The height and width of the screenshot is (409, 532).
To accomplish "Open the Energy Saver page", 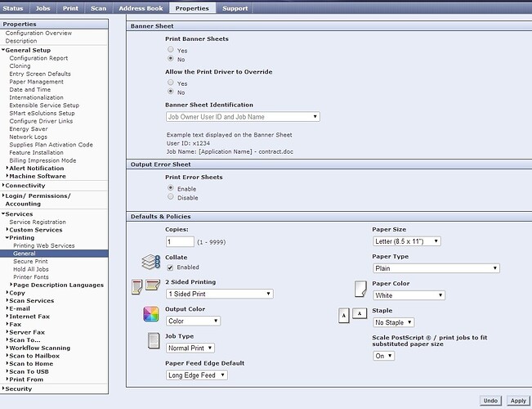I will (29, 128).
